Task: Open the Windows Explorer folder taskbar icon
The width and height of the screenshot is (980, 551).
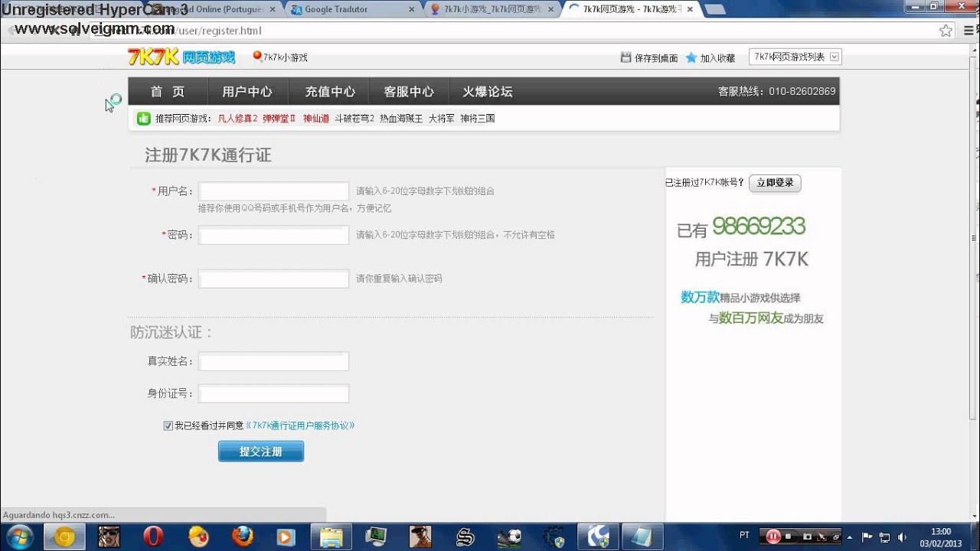Action: click(331, 536)
